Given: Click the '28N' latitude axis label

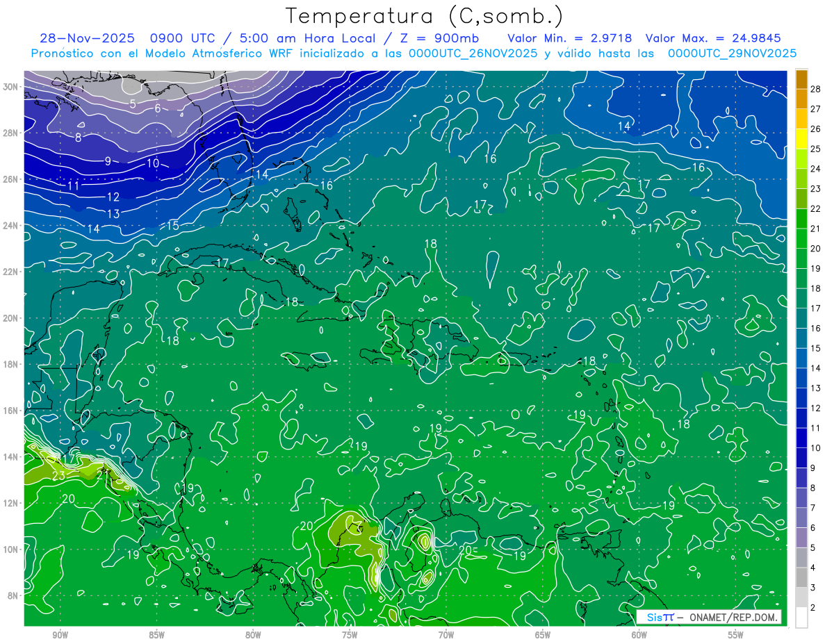Looking at the screenshot, I should click(11, 133).
